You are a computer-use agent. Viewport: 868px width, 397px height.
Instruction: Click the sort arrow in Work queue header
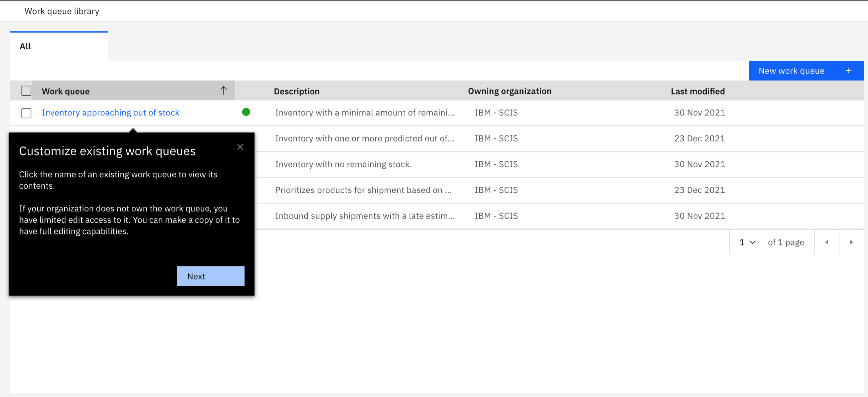224,90
